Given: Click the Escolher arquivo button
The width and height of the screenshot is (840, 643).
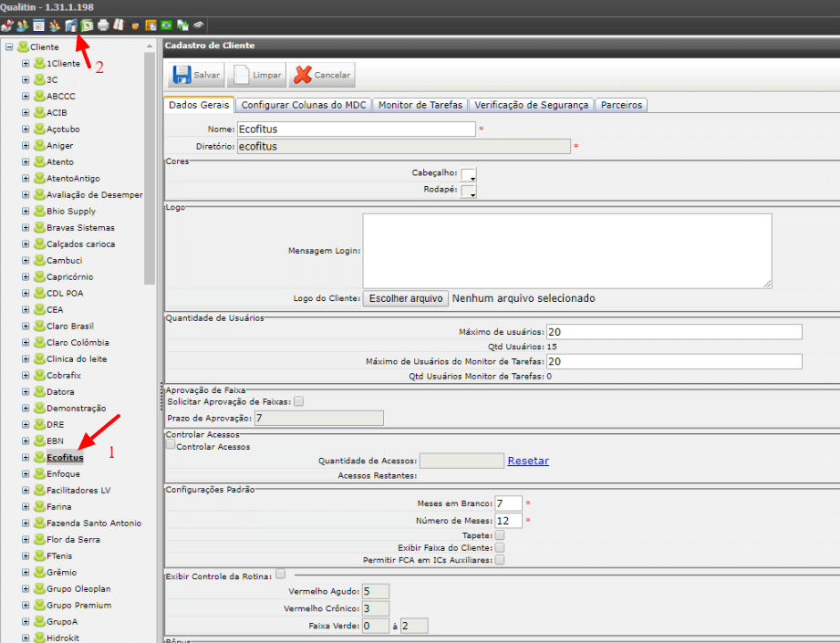Looking at the screenshot, I should click(406, 298).
